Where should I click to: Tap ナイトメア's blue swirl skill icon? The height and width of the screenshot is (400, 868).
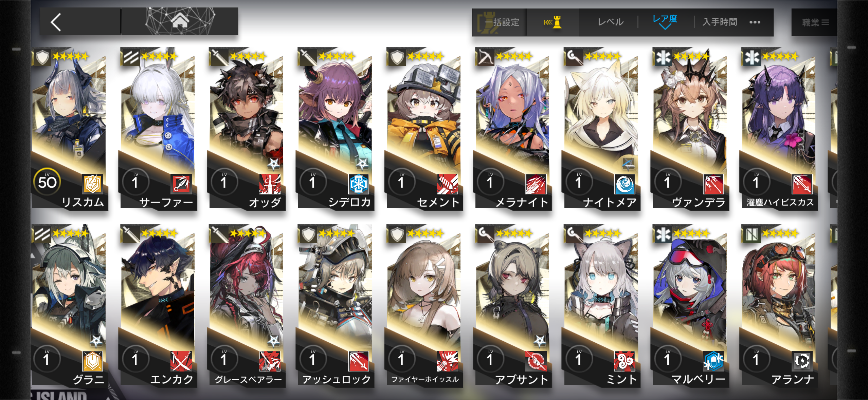(625, 184)
